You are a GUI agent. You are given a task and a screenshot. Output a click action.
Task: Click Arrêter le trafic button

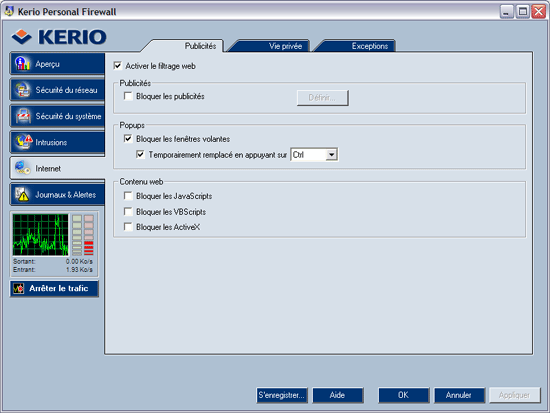coord(54,288)
